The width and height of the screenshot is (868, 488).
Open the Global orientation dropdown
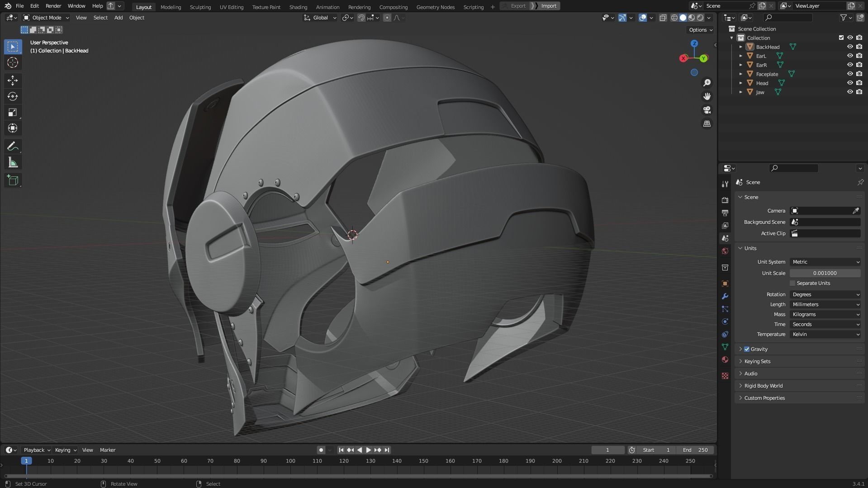pyautogui.click(x=320, y=18)
